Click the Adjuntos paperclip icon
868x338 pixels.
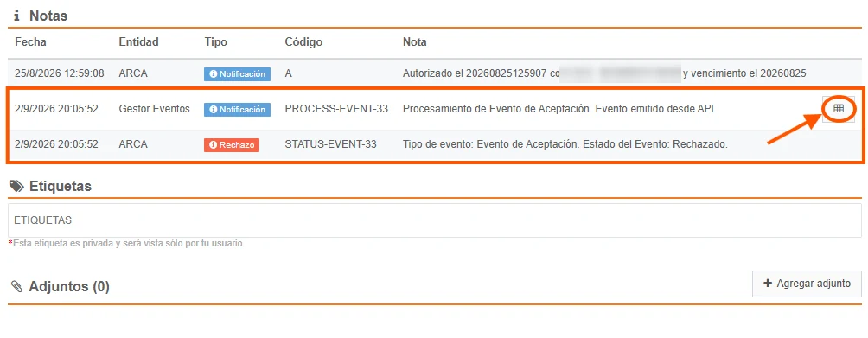tap(16, 286)
